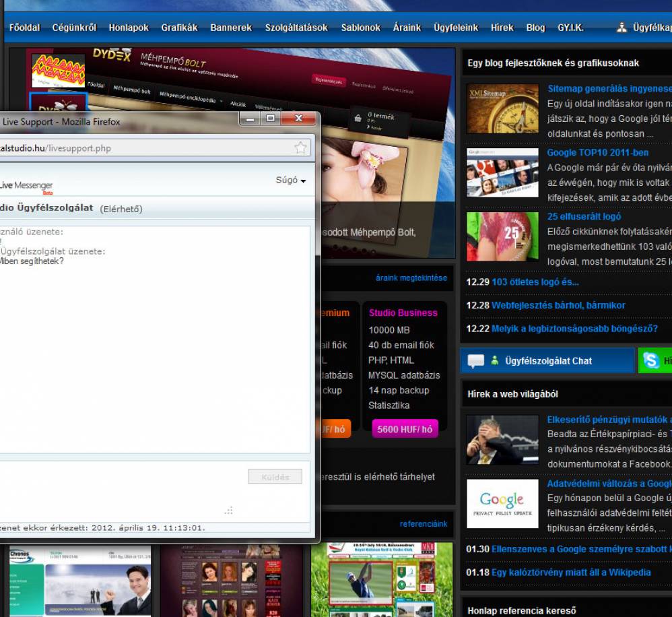The image size is (672, 617).
Task: Open Elkeserítő pénzügyi mutatók article
Action: (x=609, y=420)
